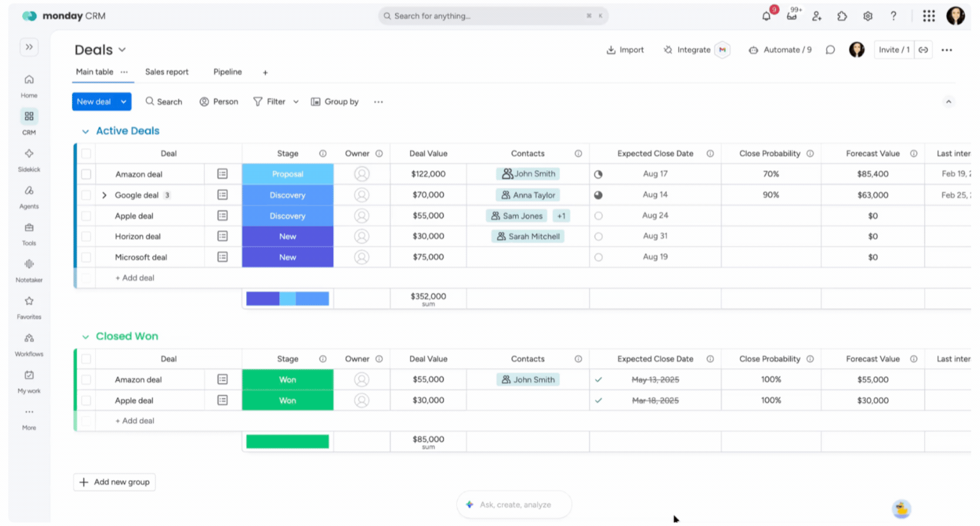Collapse the Closed Won group
The height and width of the screenshot is (526, 980).
pyautogui.click(x=86, y=337)
